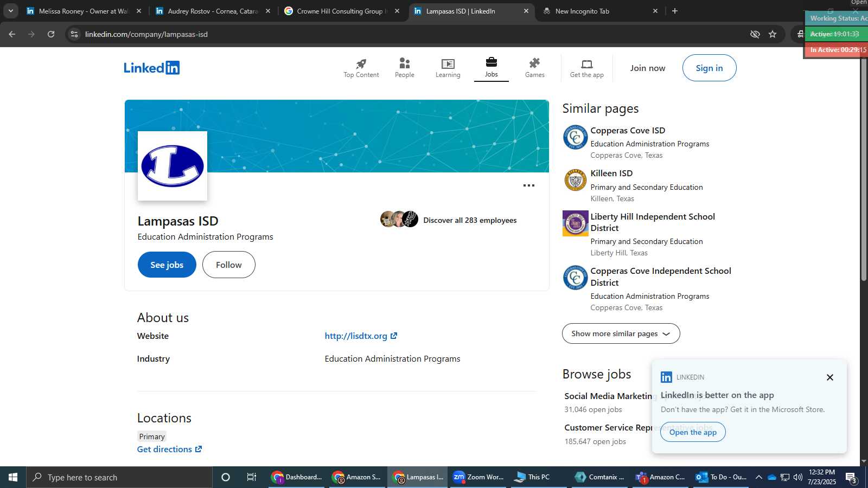Click Copperas Cove ISD logo

point(575,137)
